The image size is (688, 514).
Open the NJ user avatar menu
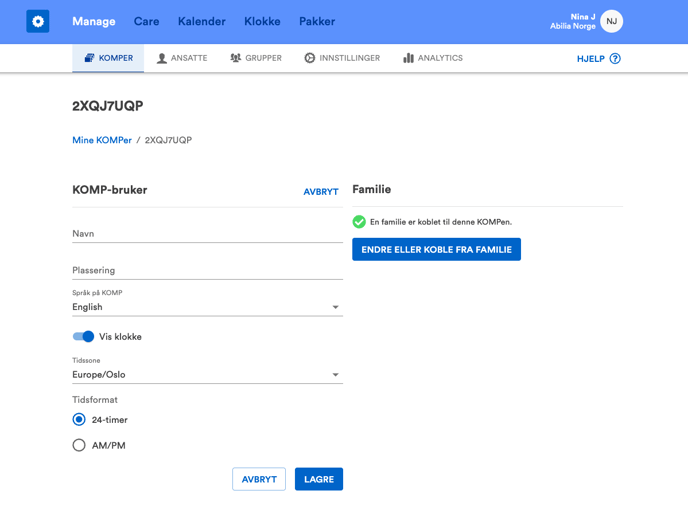(x=611, y=22)
